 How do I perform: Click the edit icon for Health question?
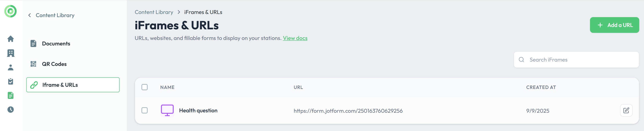[x=626, y=111]
